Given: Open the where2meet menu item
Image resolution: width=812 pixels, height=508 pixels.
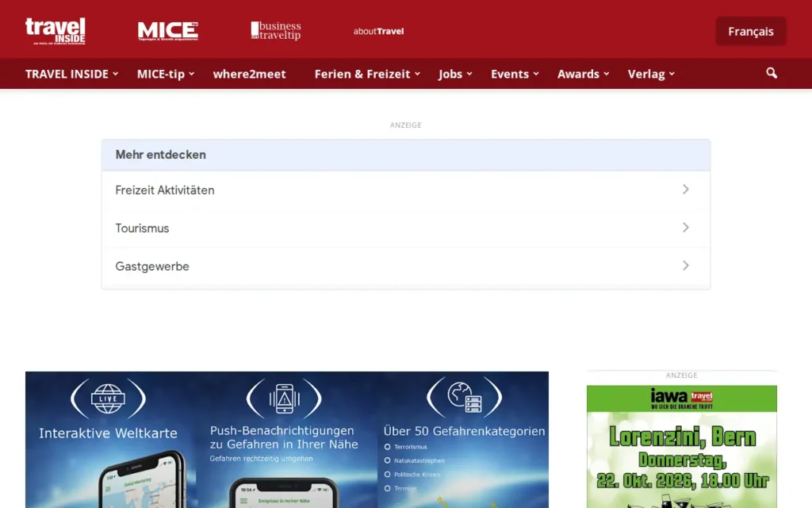Looking at the screenshot, I should click(249, 74).
